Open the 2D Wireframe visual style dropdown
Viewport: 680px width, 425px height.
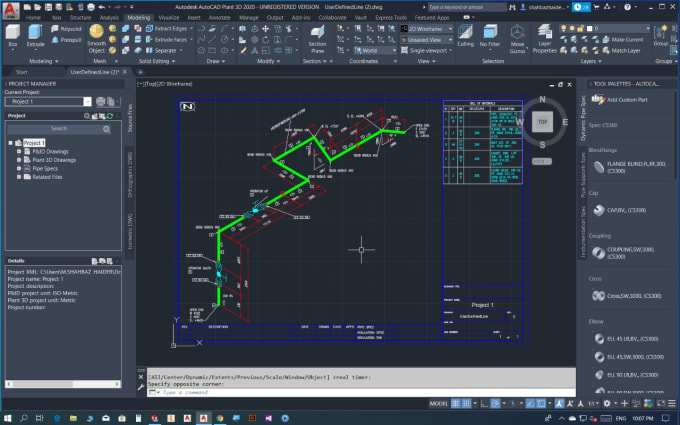click(426, 29)
